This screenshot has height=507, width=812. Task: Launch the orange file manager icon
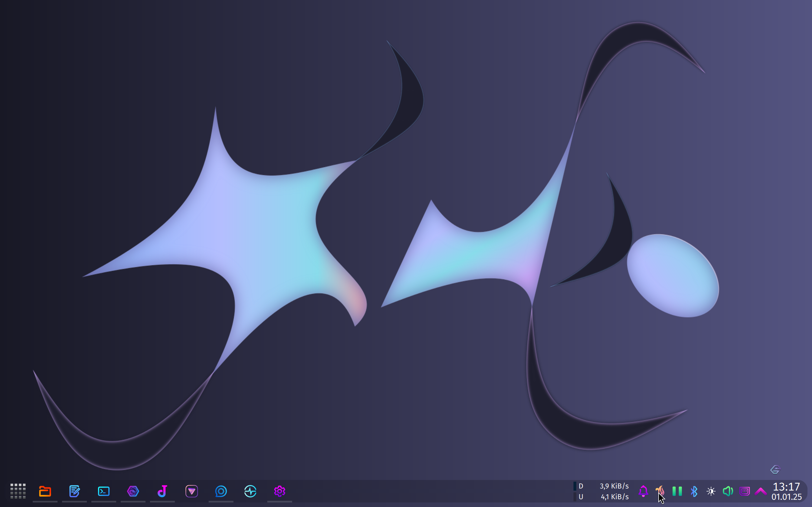pos(45,491)
